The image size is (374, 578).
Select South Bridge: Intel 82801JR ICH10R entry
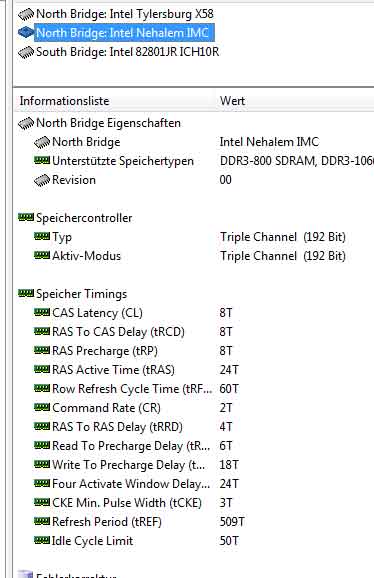coord(127,52)
